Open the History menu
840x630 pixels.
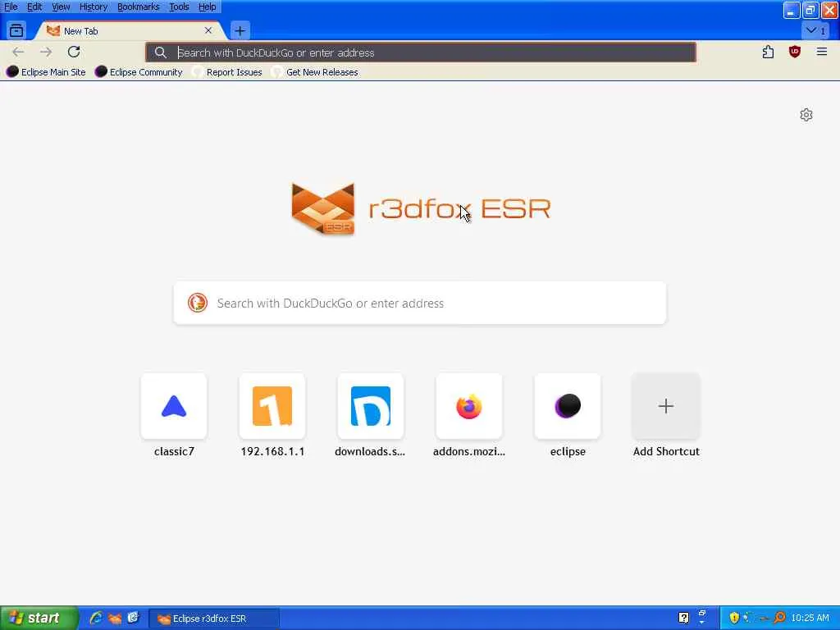(94, 7)
